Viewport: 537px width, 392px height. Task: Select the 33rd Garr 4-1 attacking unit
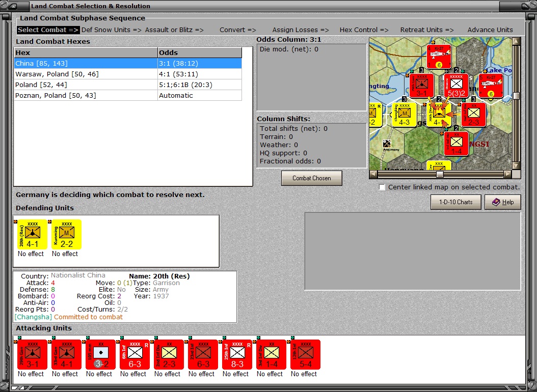point(66,355)
